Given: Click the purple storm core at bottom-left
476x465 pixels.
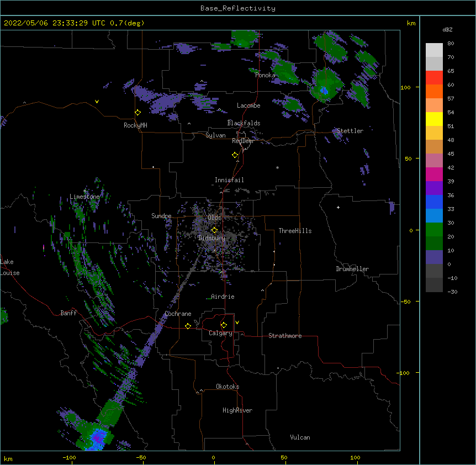Looking at the screenshot, I should 98,437.
